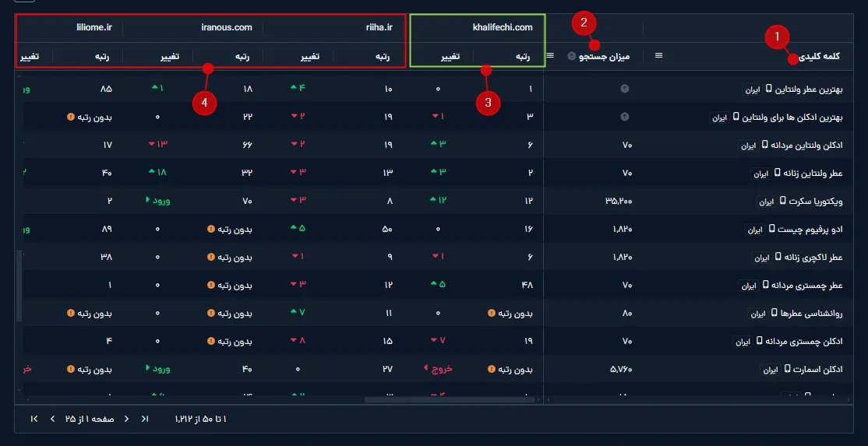Click orange warning icon in iranous.com cell of ادکلن چمستری مردانه
Viewport: 868px width, 446px height.
(x=210, y=342)
